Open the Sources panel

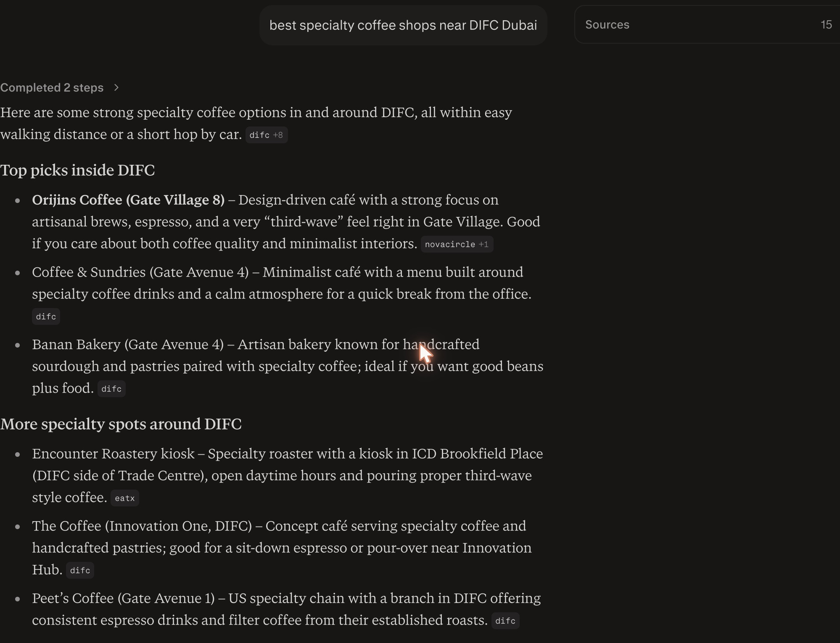pos(707,24)
